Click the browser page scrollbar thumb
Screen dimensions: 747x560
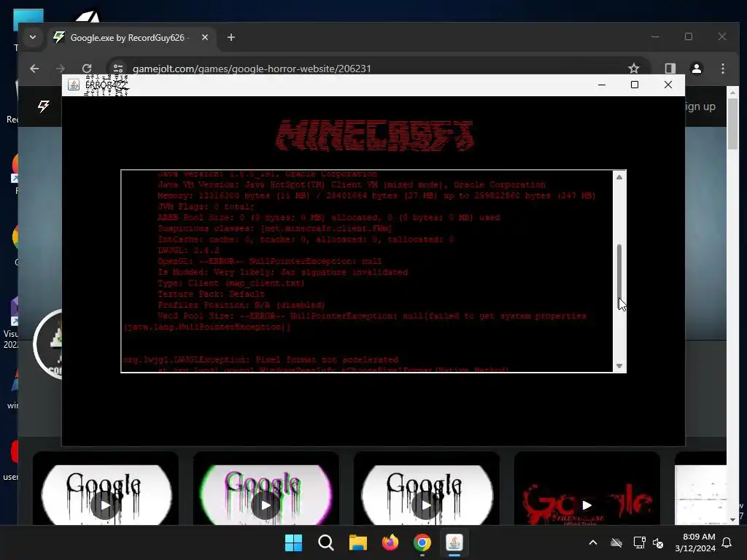pos(732,124)
